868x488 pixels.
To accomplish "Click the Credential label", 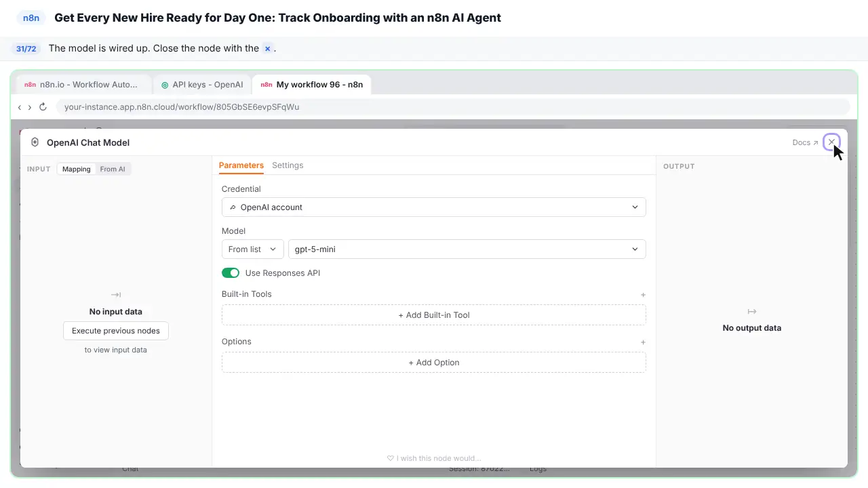I will [x=241, y=189].
